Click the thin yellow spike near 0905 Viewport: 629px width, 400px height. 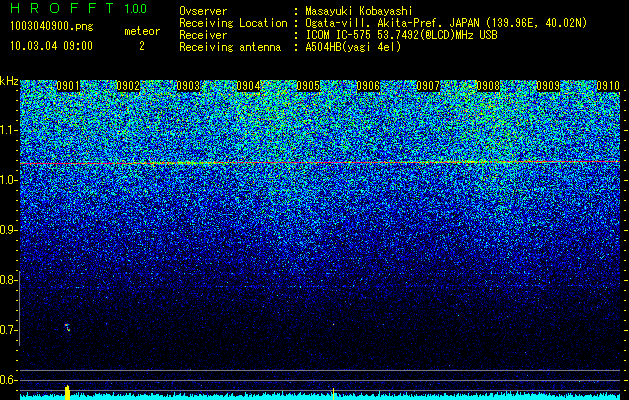pyautogui.click(x=333, y=394)
